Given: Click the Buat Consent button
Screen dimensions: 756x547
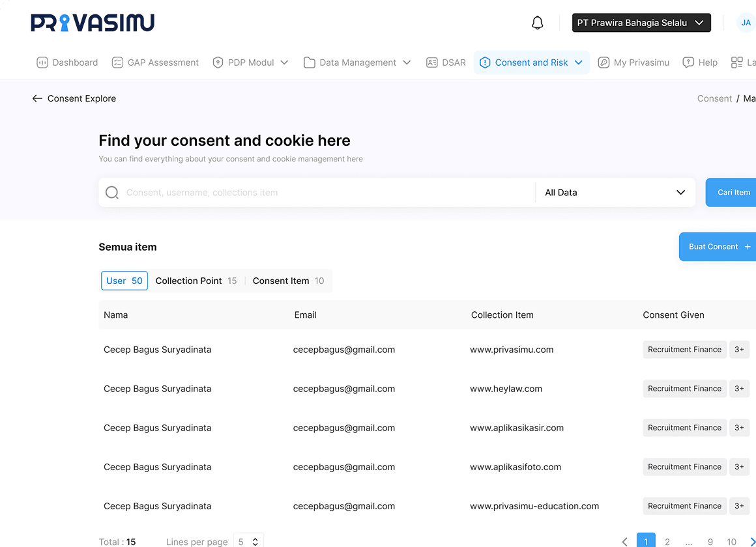Looking at the screenshot, I should pyautogui.click(x=716, y=247).
